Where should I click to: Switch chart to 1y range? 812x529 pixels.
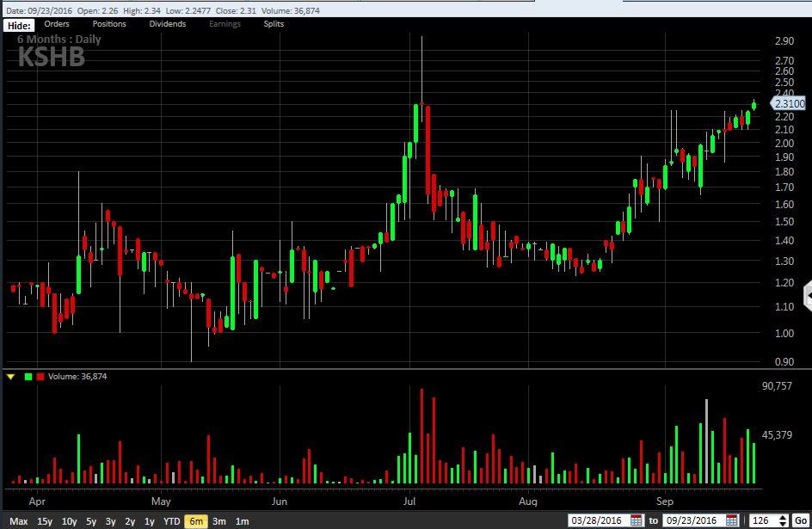click(149, 521)
